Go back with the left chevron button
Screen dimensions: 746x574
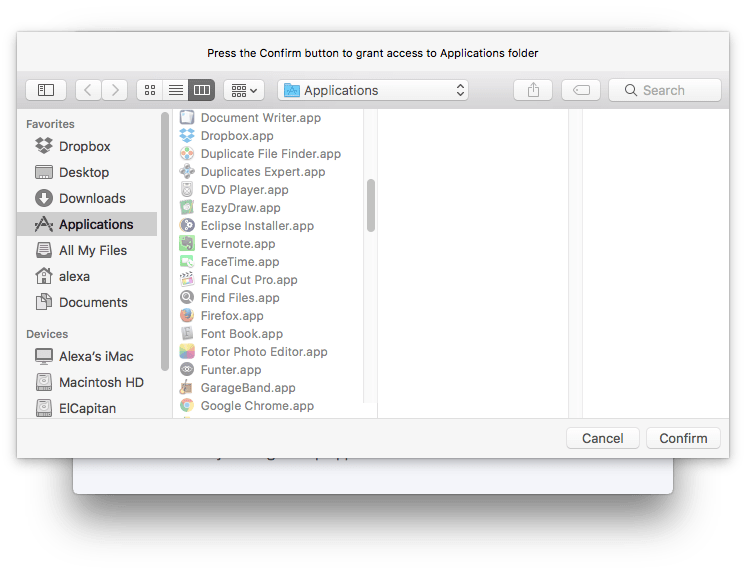pyautogui.click(x=88, y=90)
